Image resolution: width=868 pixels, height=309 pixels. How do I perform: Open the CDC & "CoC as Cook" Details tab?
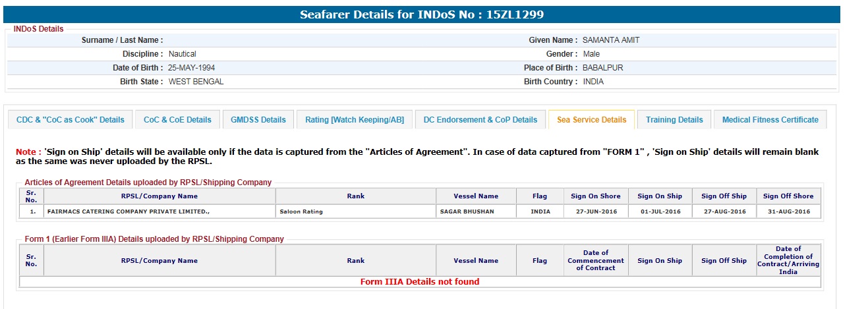point(71,120)
